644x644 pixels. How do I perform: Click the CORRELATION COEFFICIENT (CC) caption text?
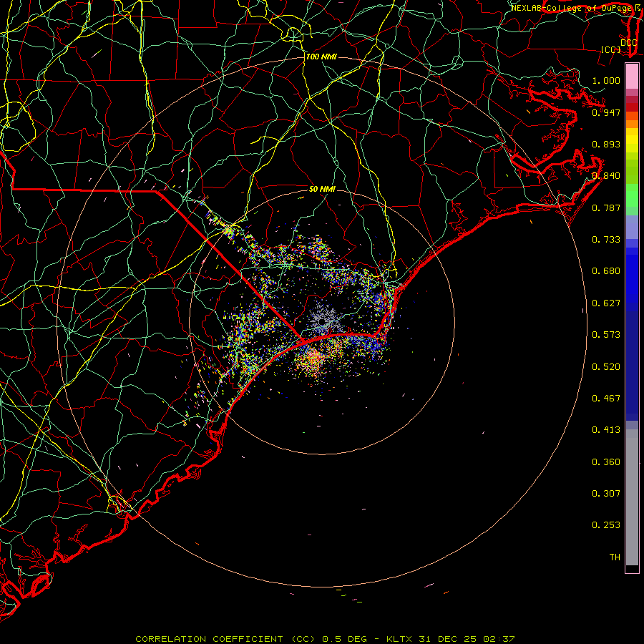tap(225, 639)
